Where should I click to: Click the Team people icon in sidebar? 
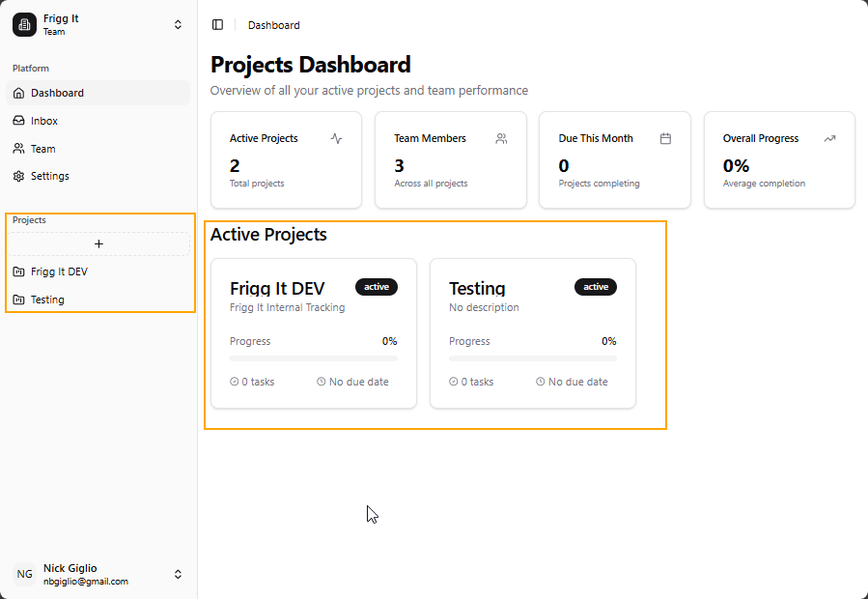[x=18, y=149]
